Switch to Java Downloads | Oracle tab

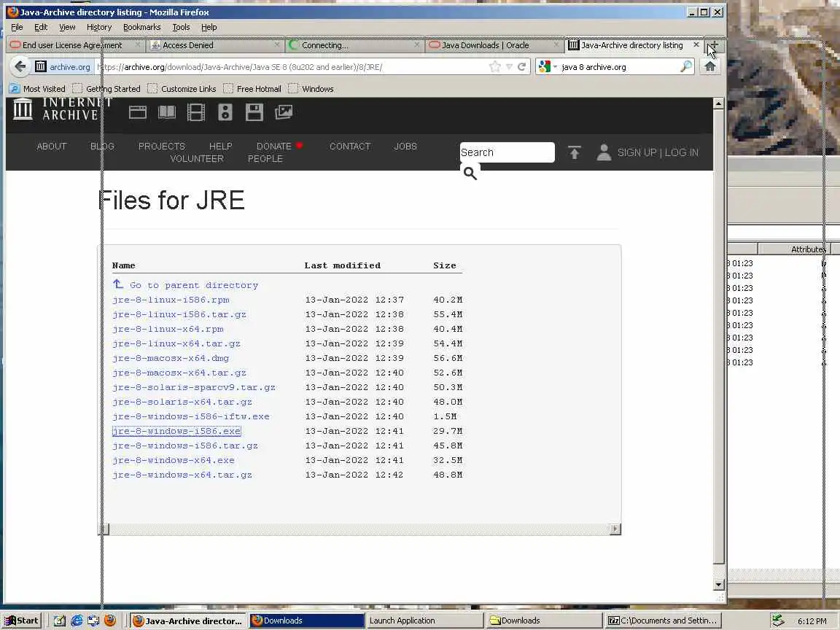click(x=494, y=45)
